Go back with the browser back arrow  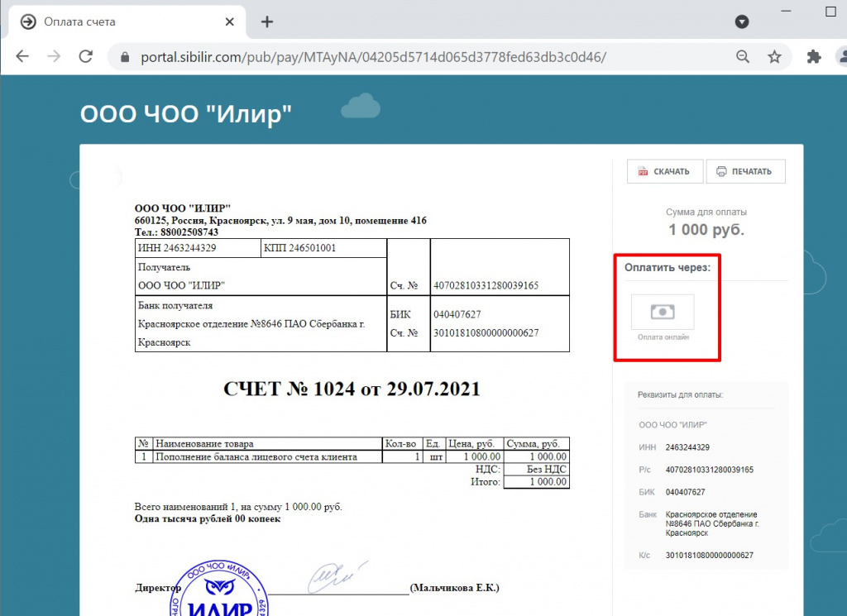click(22, 56)
